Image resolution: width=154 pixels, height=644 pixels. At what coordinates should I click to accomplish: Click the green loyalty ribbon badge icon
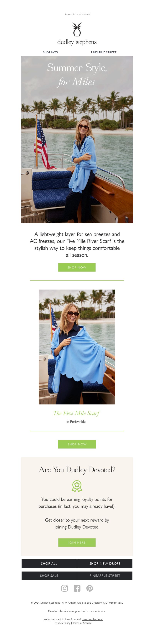click(77, 486)
